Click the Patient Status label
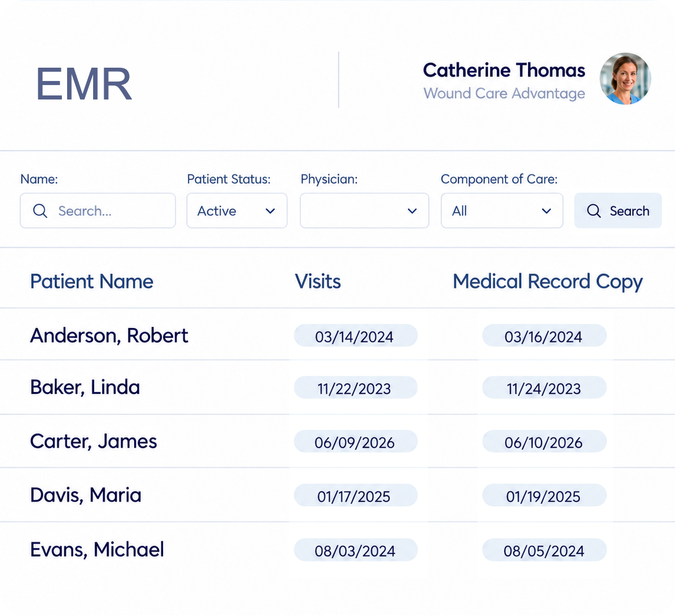Image resolution: width=675 pixels, height=616 pixels. (228, 179)
